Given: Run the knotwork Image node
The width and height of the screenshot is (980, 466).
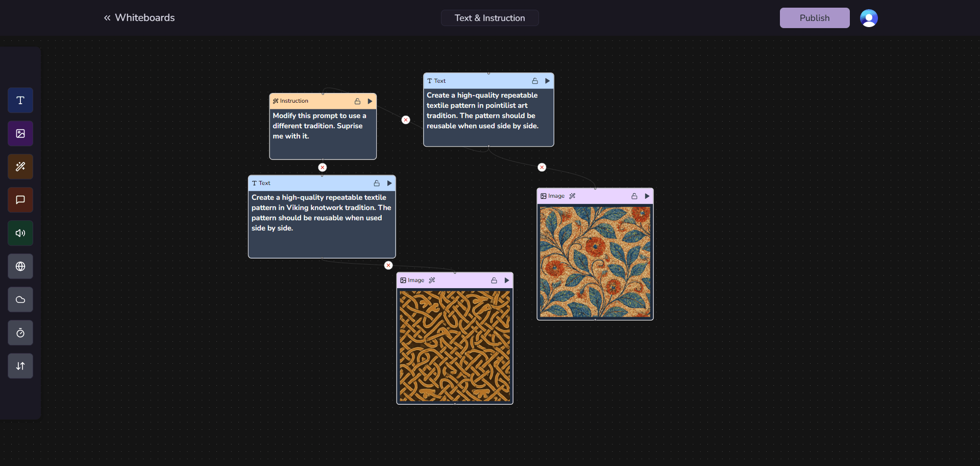Looking at the screenshot, I should 507,281.
